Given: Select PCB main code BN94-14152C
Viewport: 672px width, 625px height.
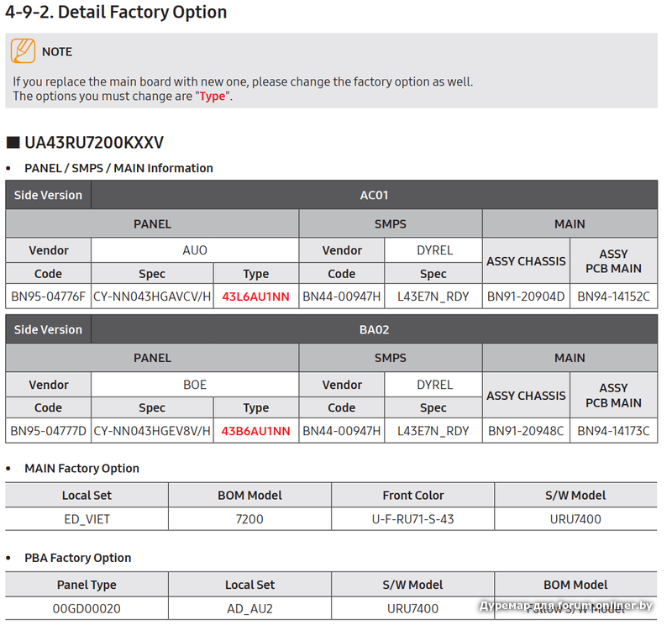Looking at the screenshot, I should pyautogui.click(x=614, y=297).
